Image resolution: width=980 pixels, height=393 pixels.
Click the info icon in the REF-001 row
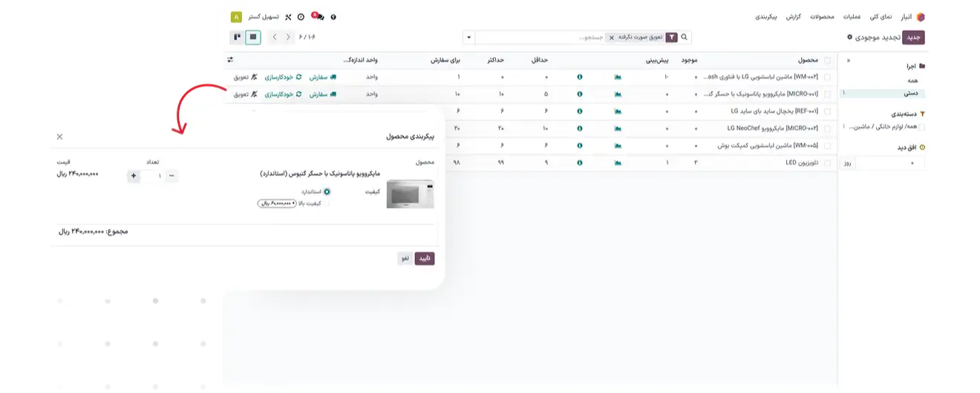580,111
